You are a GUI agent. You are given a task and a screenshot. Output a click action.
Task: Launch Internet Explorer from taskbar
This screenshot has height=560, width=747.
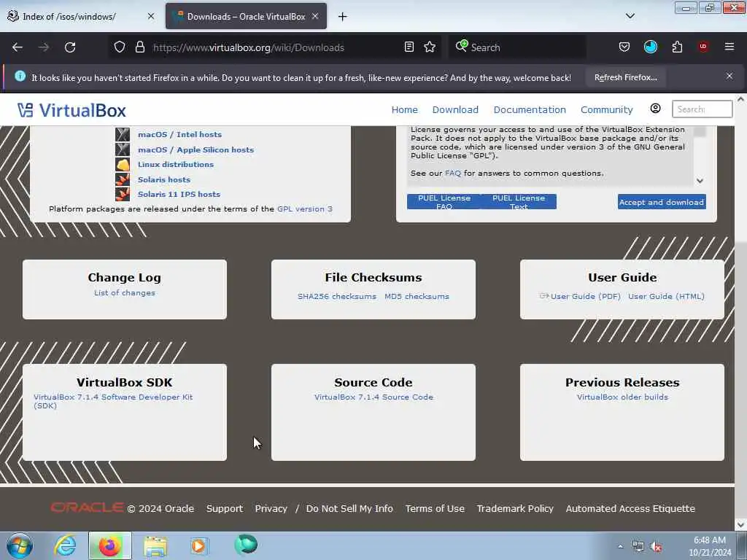click(65, 545)
